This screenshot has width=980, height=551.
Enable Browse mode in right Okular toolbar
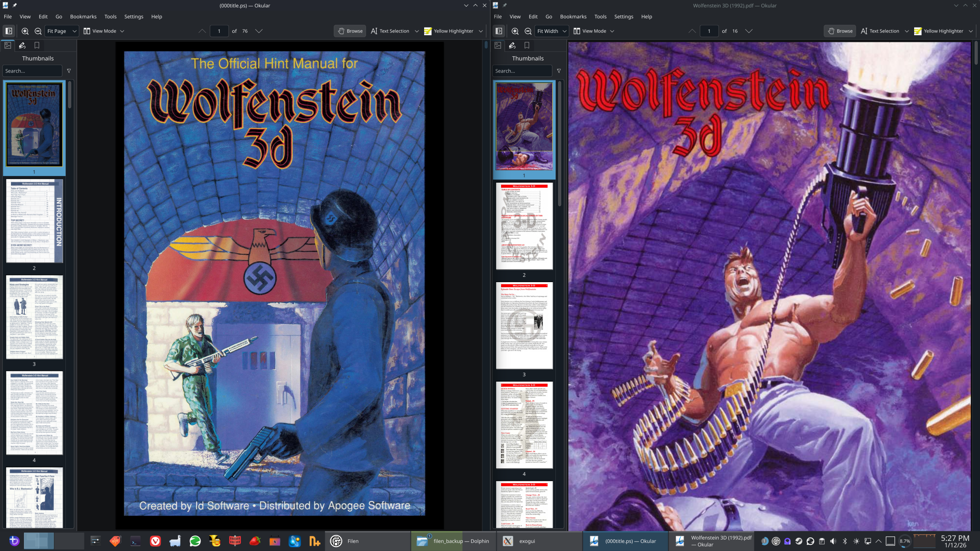[840, 31]
